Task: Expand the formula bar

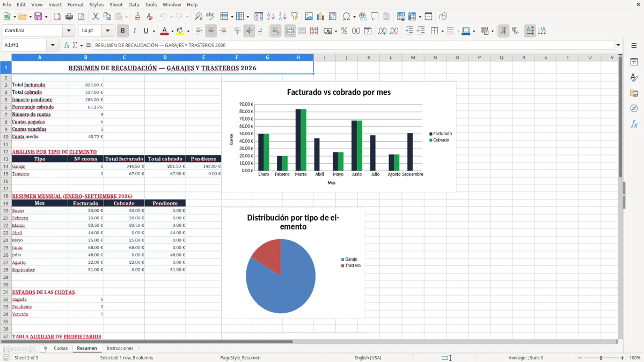Action: [618, 45]
